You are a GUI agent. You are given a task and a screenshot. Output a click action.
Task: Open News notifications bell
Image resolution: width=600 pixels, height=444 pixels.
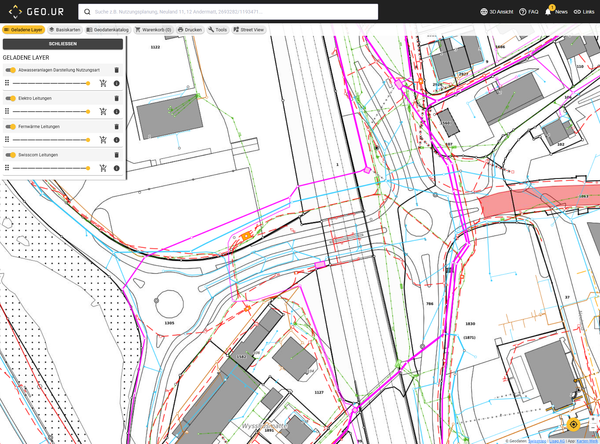[x=556, y=12]
